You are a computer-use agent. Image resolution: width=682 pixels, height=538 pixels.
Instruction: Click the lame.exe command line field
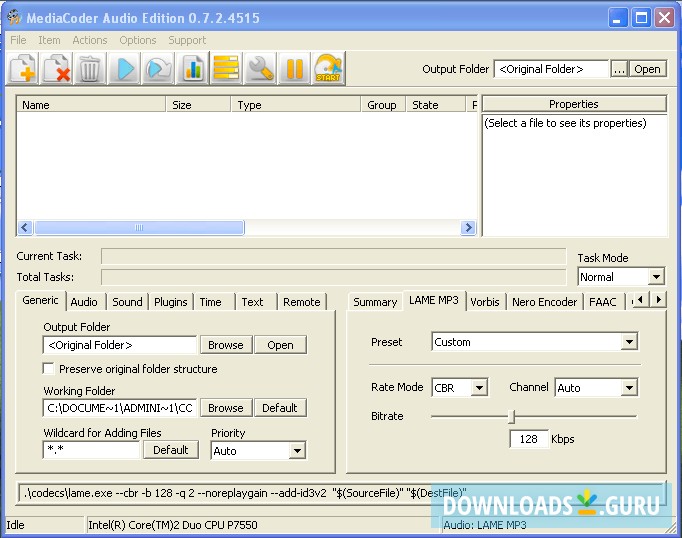coord(341,493)
